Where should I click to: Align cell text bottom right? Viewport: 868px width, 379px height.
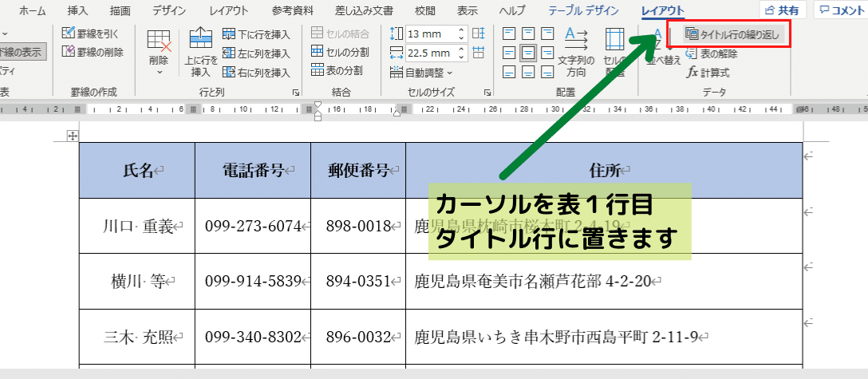[x=547, y=72]
